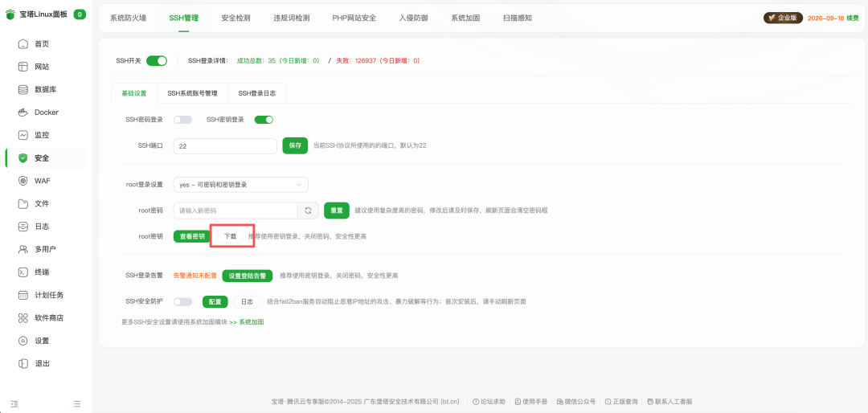This screenshot has height=413, width=868.
Task: Click the refresh icon in root密码 field
Action: click(308, 211)
